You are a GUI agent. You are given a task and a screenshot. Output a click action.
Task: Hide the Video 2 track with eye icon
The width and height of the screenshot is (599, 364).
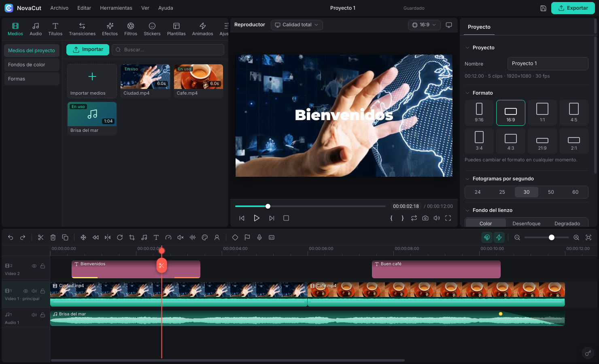click(x=34, y=266)
